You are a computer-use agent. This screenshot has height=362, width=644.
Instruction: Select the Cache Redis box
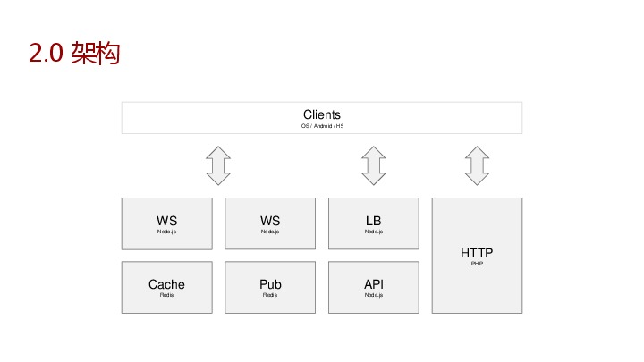click(166, 287)
